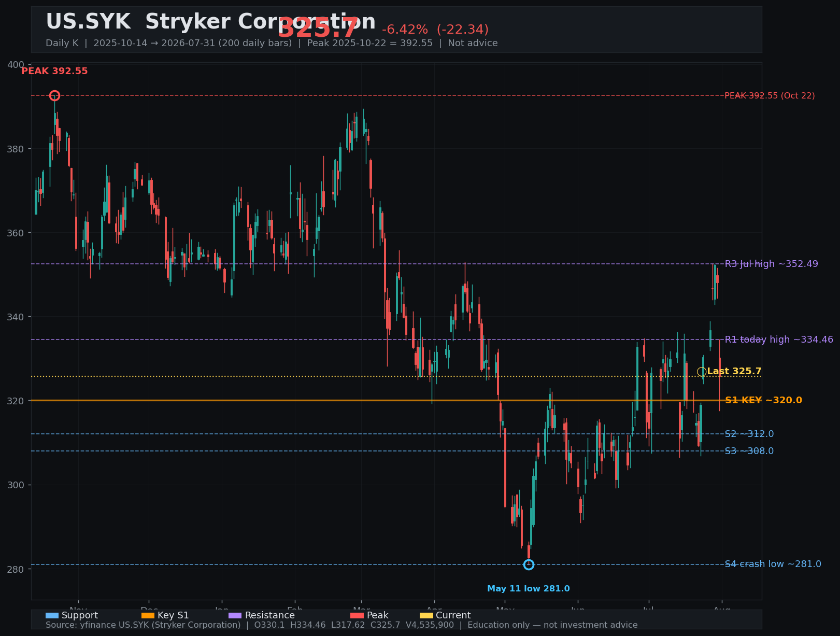
Task: Click the 280 tick on the price axis
Action: click(16, 569)
